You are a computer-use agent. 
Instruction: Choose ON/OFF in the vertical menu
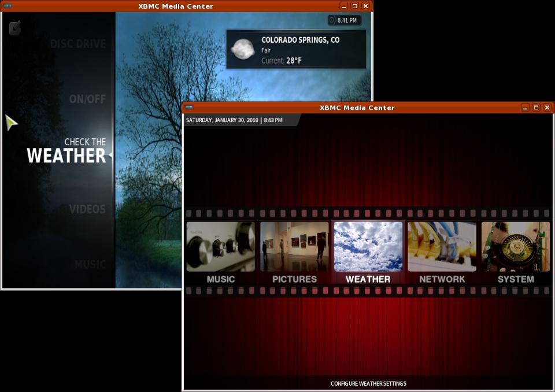[x=87, y=99]
